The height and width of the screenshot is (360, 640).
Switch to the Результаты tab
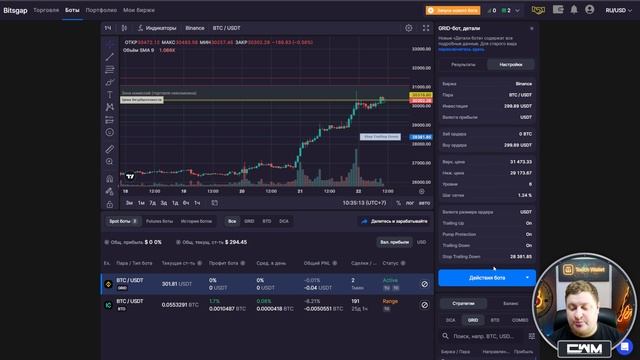tap(463, 64)
